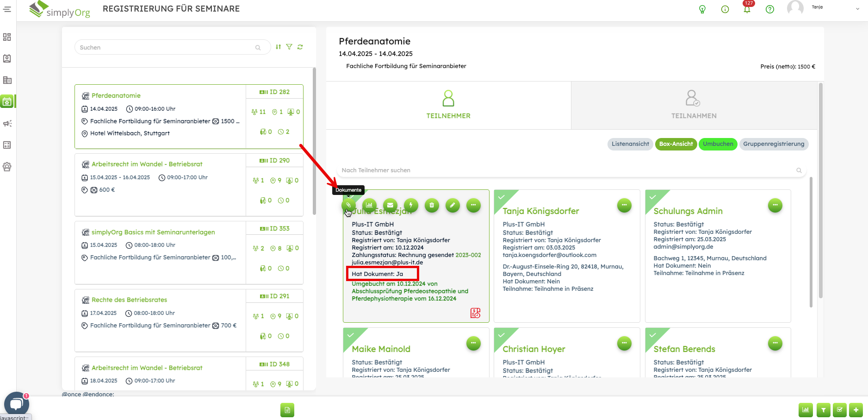Switch to Listenansicht view
This screenshot has width=868, height=420.
(x=630, y=144)
